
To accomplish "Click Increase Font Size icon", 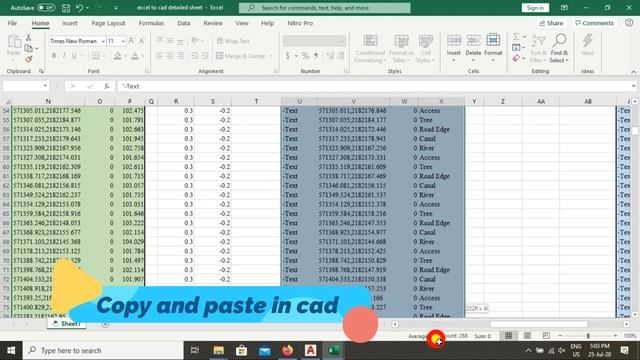I will [131, 40].
